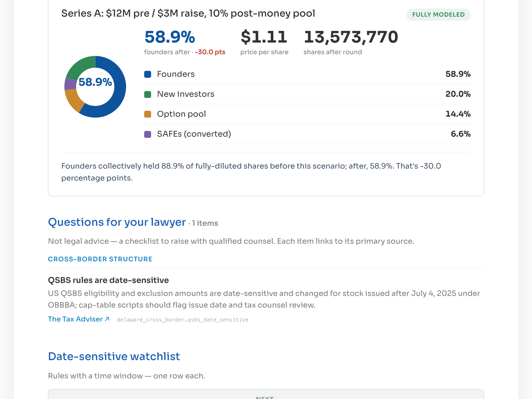The image size is (532, 399).
Task: Click the Not legal advice disclaimer text
Action: [231, 241]
